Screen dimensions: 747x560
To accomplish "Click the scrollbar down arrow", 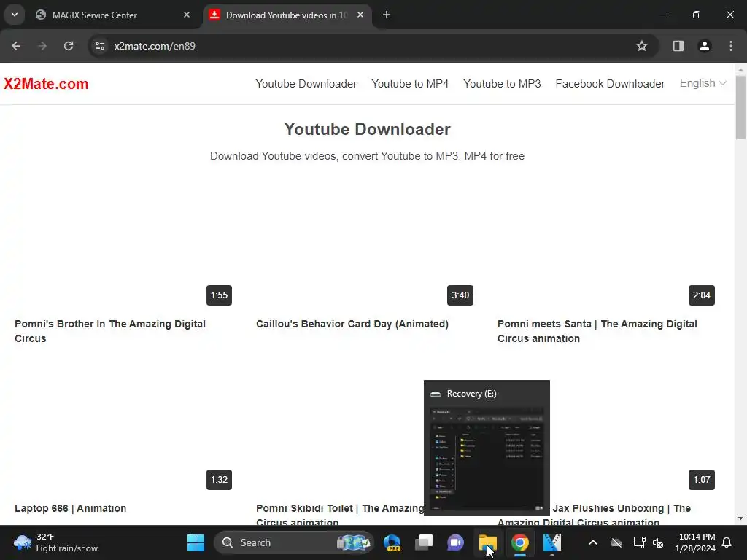I will point(740,518).
